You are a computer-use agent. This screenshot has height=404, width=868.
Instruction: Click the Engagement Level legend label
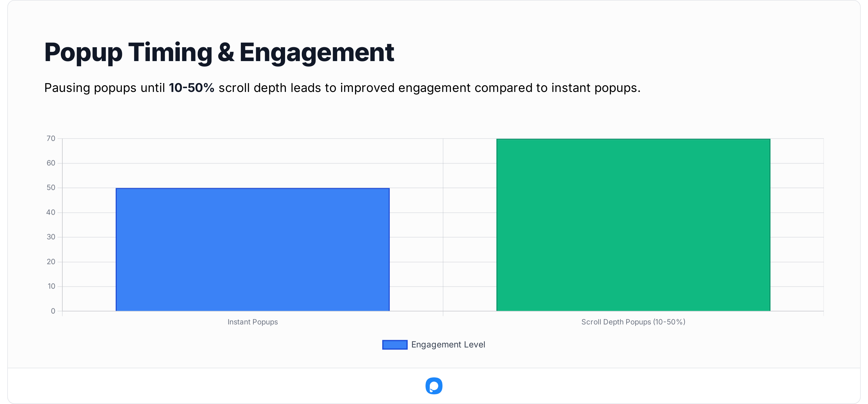448,345
